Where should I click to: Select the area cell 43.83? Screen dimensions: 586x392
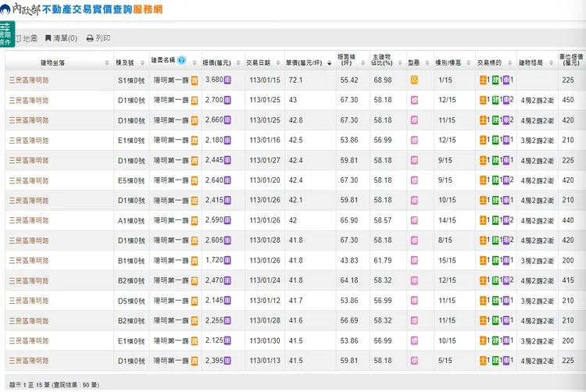click(x=349, y=260)
